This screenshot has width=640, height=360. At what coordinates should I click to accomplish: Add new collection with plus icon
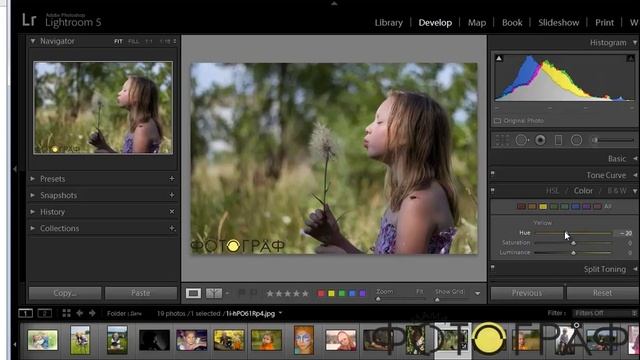pyautogui.click(x=172, y=228)
